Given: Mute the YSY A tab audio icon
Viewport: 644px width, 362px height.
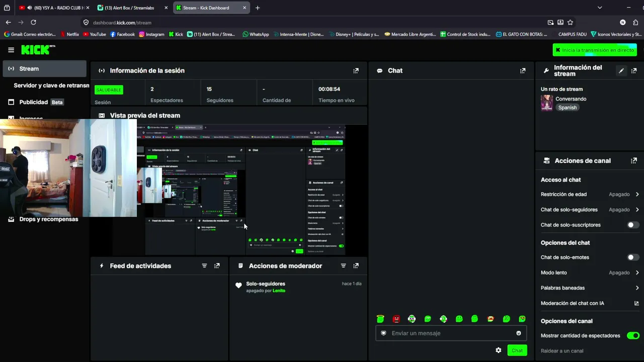Looking at the screenshot, I should click(30, 8).
